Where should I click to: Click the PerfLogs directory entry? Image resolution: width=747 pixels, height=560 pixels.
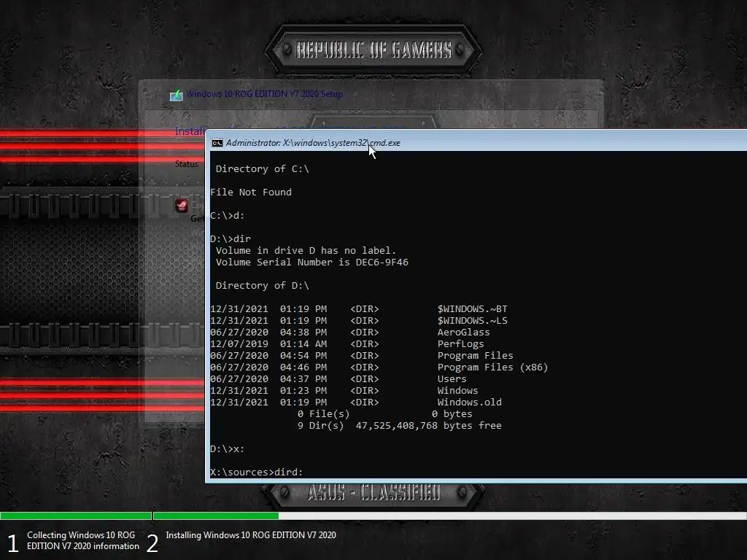click(347, 344)
